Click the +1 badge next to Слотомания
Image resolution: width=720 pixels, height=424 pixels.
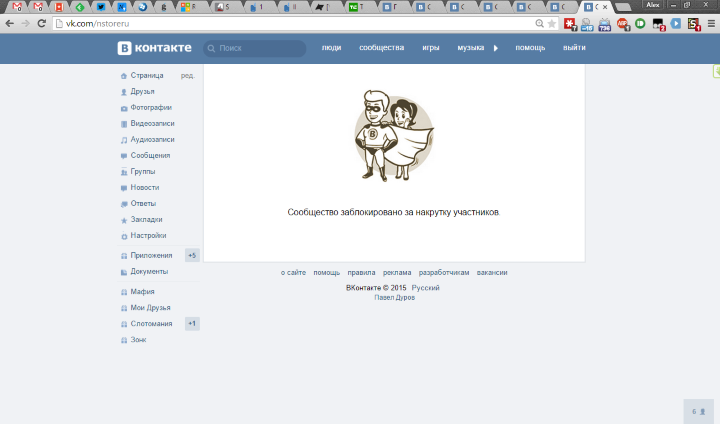192,324
